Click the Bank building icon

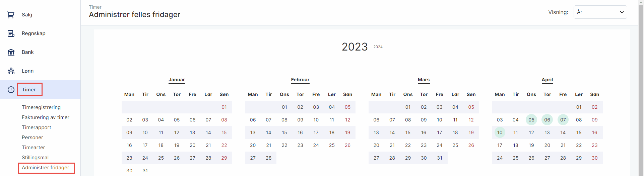click(x=11, y=52)
